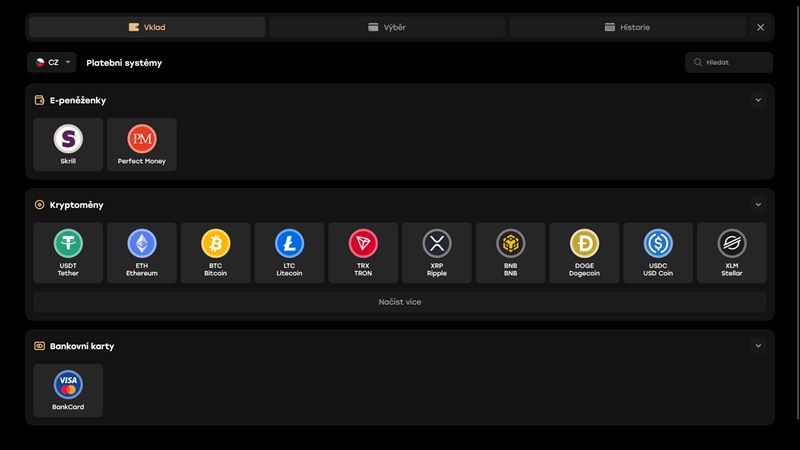This screenshot has width=800, height=450.
Task: Open the Výběr tab
Action: point(387,27)
